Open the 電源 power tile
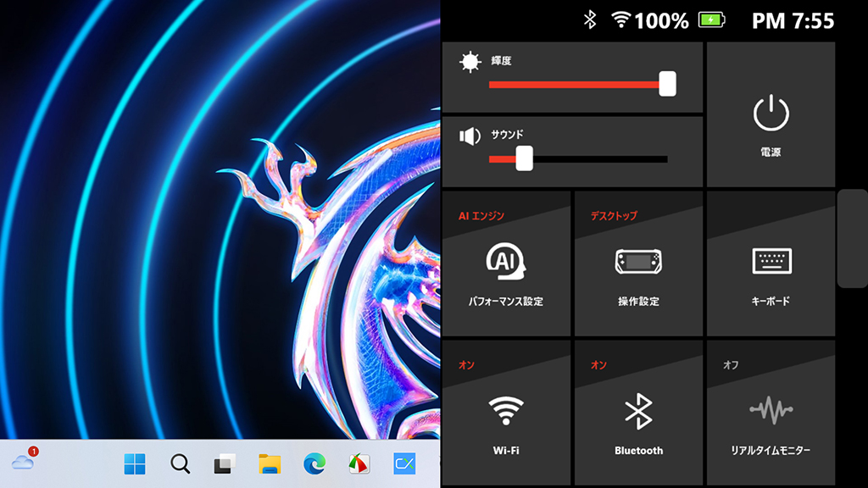Screen dimensions: 868x488 (771, 114)
